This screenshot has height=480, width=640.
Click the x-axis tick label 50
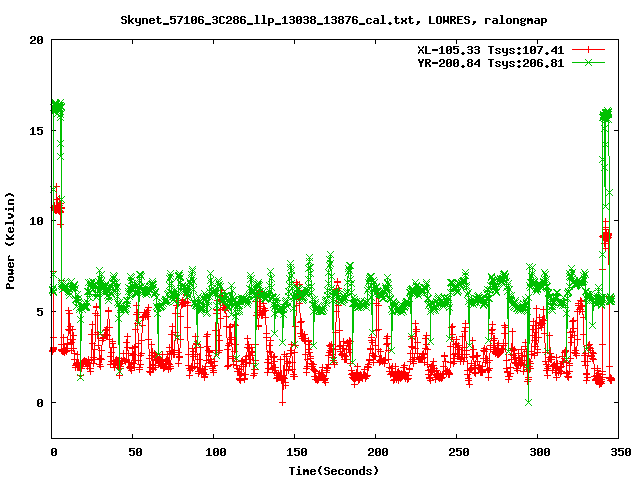click(135, 452)
